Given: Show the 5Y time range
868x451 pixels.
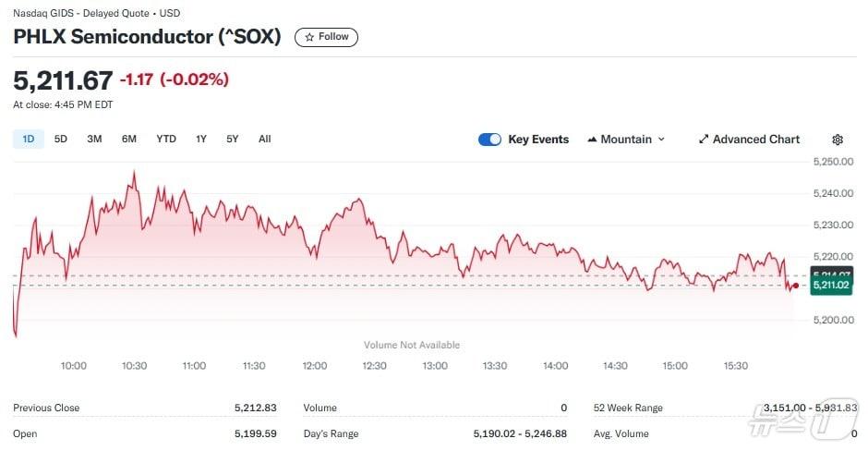Looking at the screenshot, I should click(x=233, y=140).
